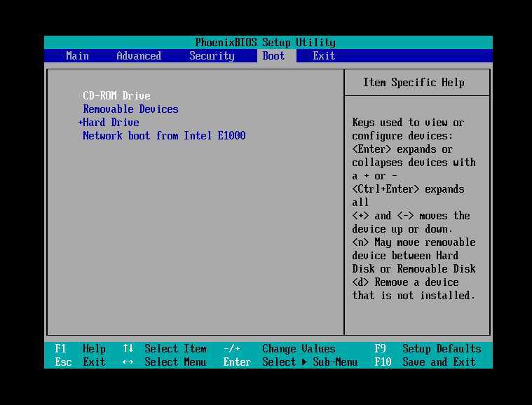Image resolution: width=532 pixels, height=405 pixels.
Task: Select the Removable Devices boot entry
Action: click(x=130, y=109)
